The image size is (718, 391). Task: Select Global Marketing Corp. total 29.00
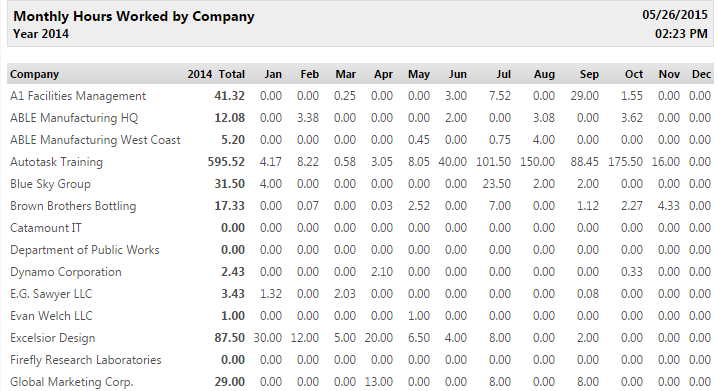click(229, 382)
